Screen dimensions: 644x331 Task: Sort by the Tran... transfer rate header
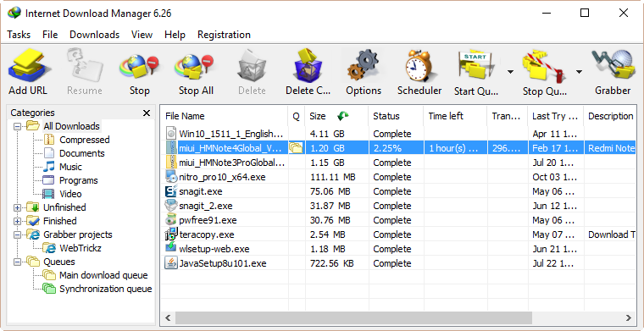point(508,117)
